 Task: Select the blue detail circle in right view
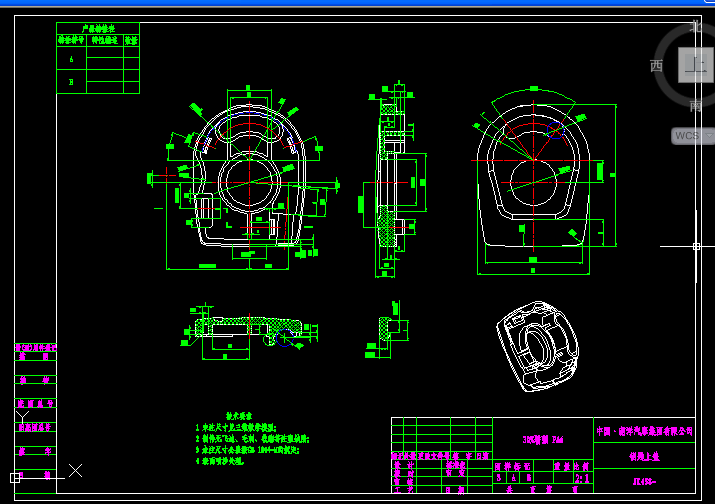(555, 131)
